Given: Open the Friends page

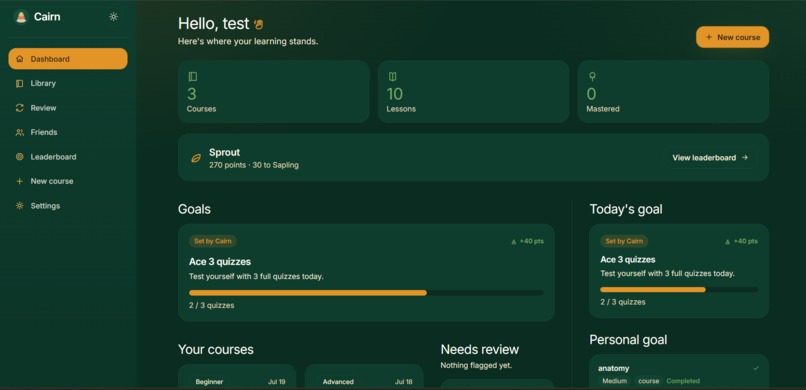Looking at the screenshot, I should point(68,133).
